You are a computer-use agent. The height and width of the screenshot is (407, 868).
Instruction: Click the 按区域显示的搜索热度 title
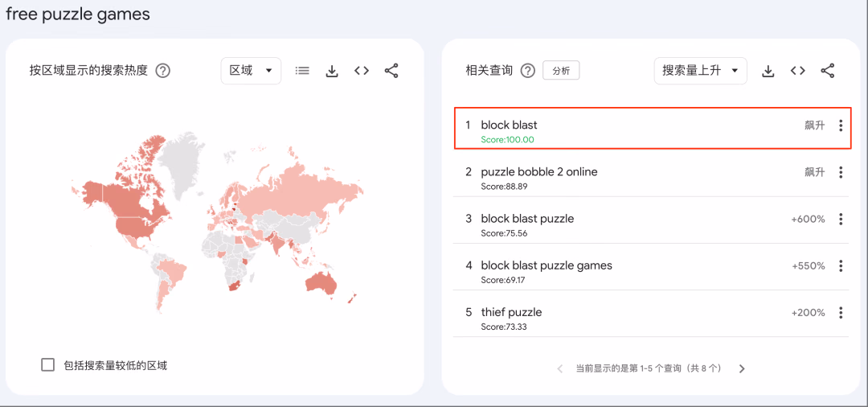(x=88, y=71)
